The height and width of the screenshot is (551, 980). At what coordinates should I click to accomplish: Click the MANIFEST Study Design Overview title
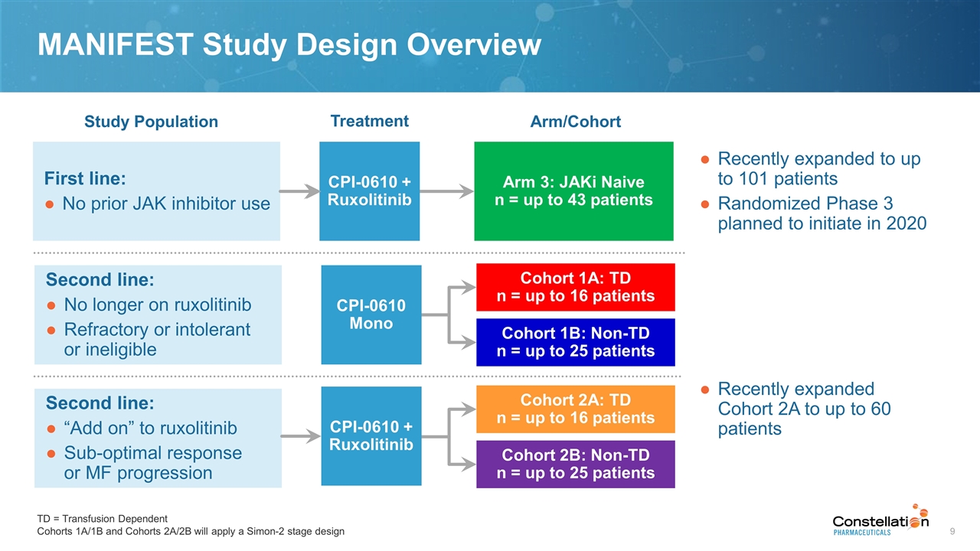[289, 46]
